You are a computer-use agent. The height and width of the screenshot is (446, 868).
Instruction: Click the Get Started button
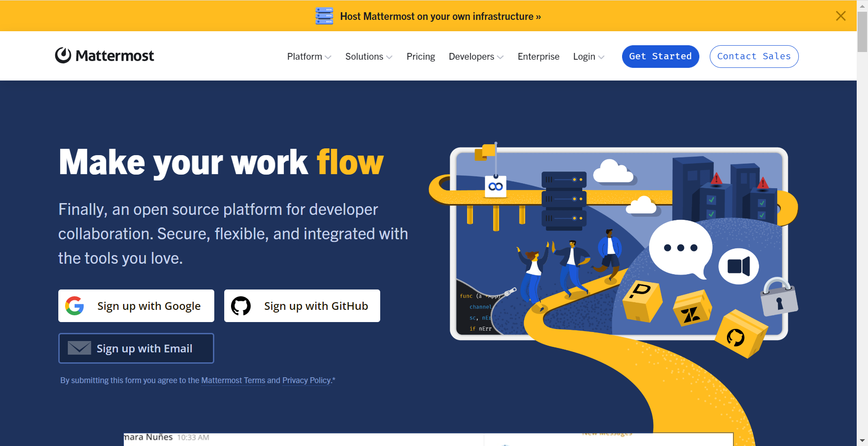(x=660, y=57)
